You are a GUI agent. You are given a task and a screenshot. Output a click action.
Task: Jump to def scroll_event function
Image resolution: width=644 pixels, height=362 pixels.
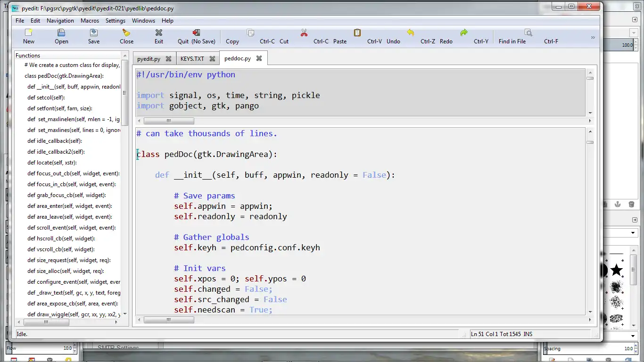tap(72, 228)
